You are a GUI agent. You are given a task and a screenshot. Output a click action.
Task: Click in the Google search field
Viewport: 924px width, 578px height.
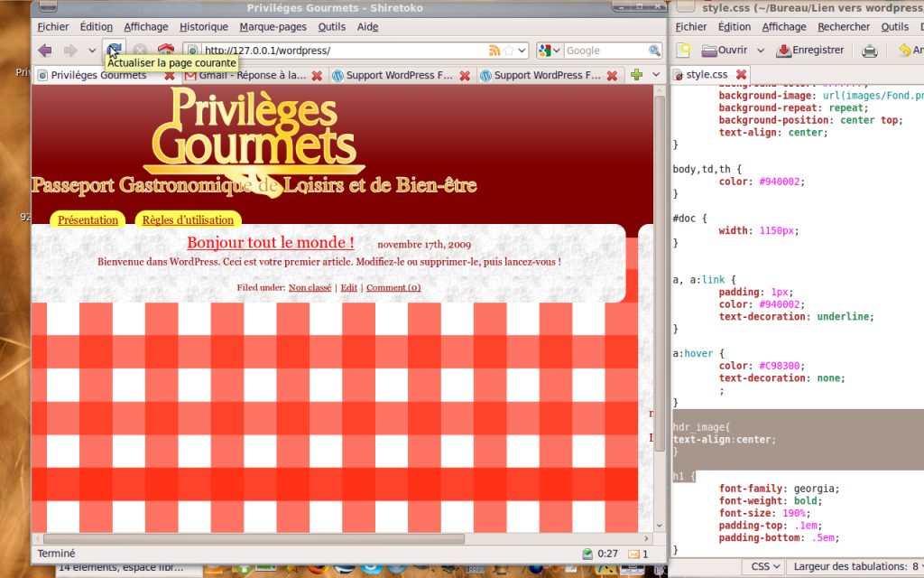605,51
